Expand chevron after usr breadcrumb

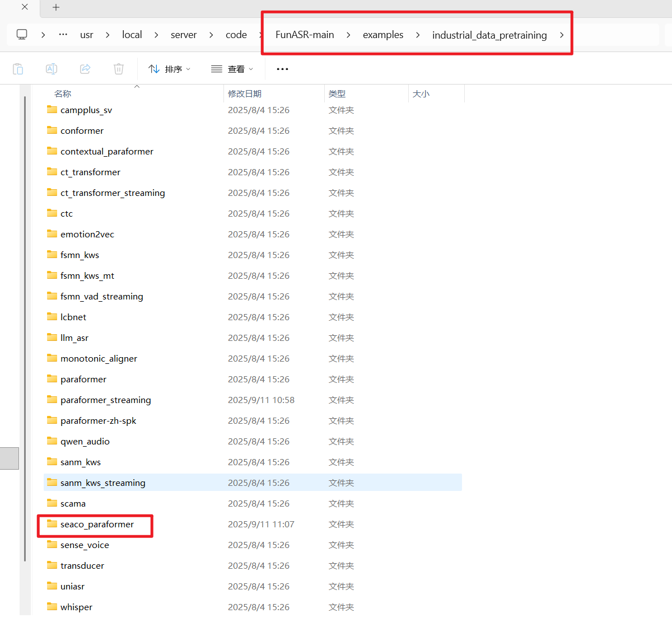pos(108,35)
